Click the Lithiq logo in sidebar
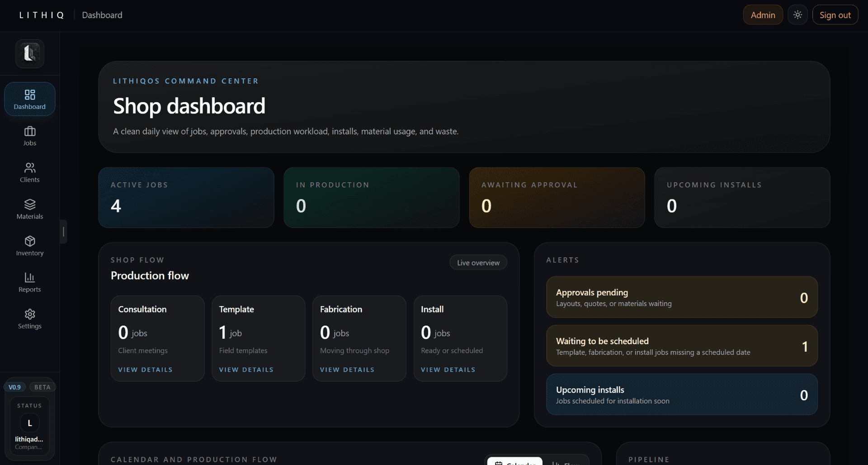This screenshot has height=465, width=868. pos(30,53)
